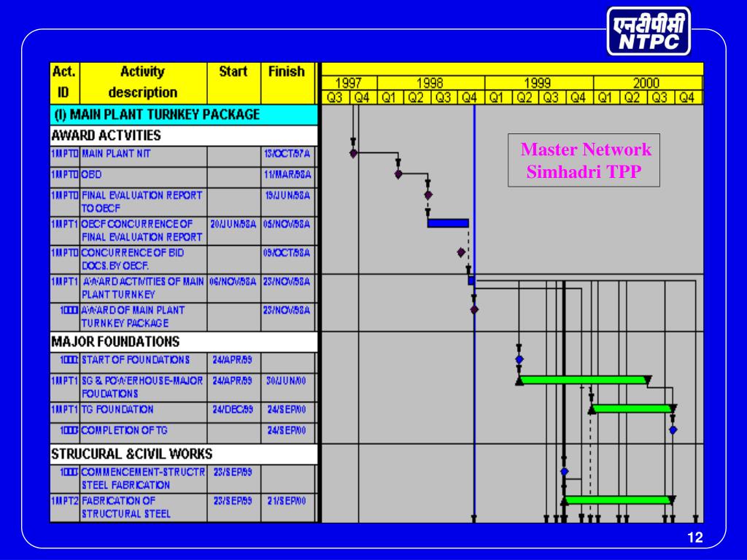Click the Q3 cell under 1997
The height and width of the screenshot is (560, 747).
click(x=336, y=98)
